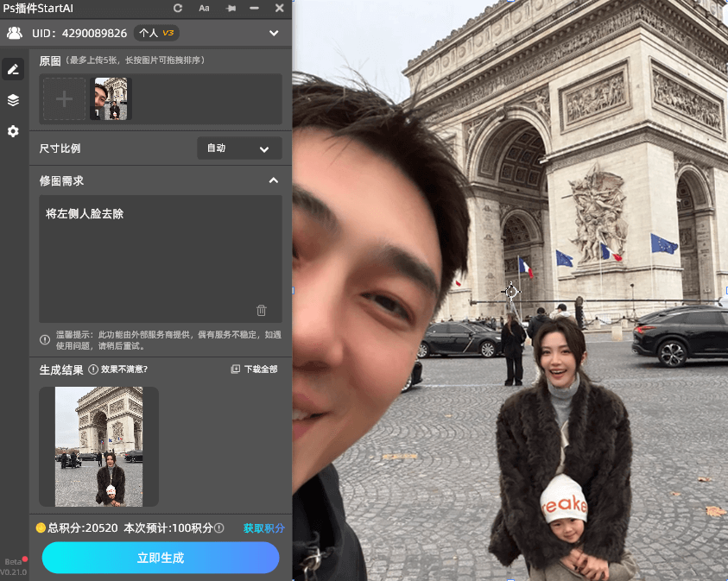Click the download icon beside 下载全部
Viewport: 728px width, 581px height.
tap(233, 369)
